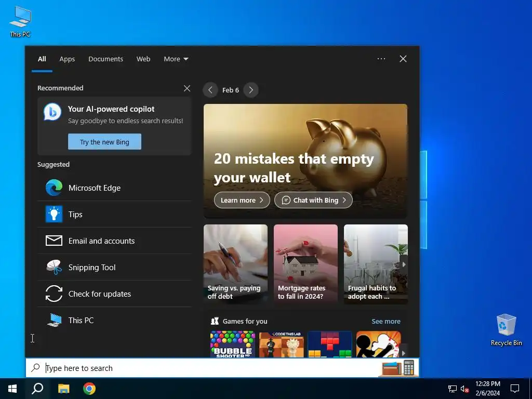Click the search options three-dots icon
This screenshot has width=532, height=399.
pos(381,59)
